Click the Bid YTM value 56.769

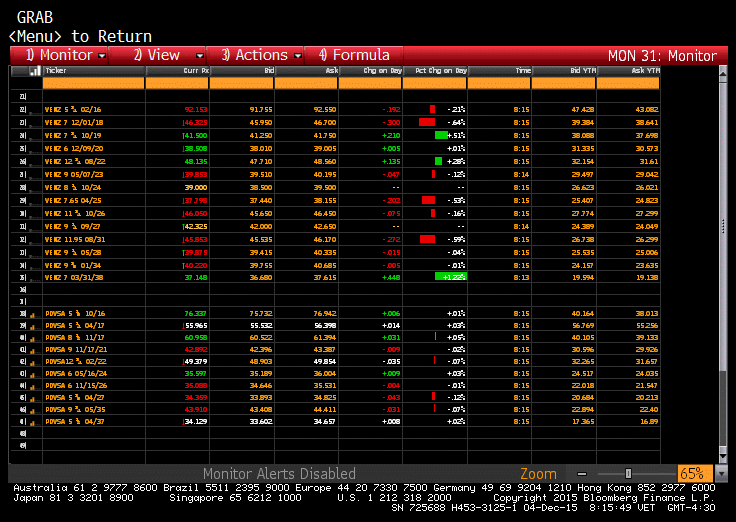583,326
